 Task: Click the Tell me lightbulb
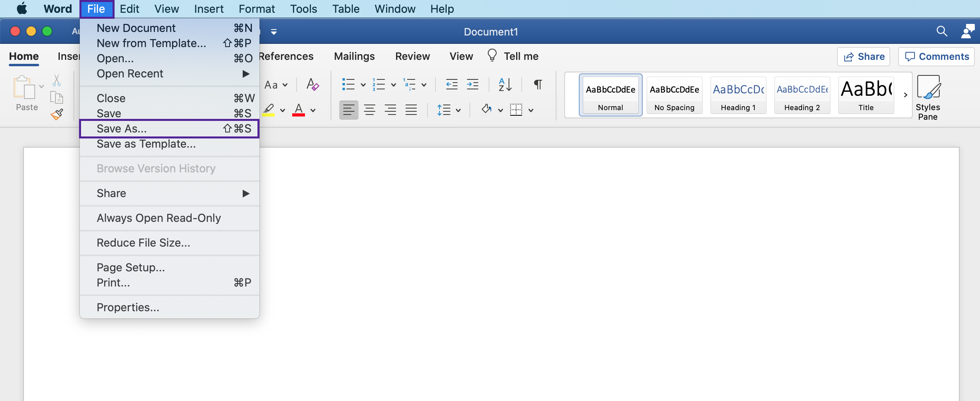492,55
